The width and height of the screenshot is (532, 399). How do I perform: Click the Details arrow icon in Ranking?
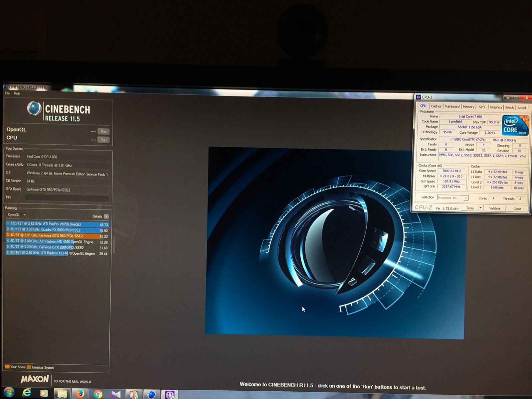coord(106,216)
